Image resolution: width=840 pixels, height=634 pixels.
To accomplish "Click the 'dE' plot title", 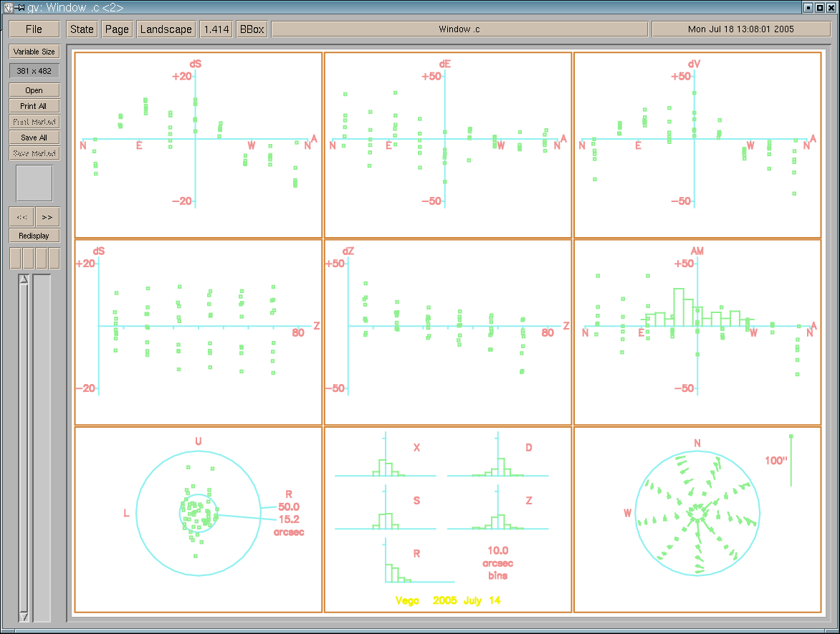I will pyautogui.click(x=444, y=64).
